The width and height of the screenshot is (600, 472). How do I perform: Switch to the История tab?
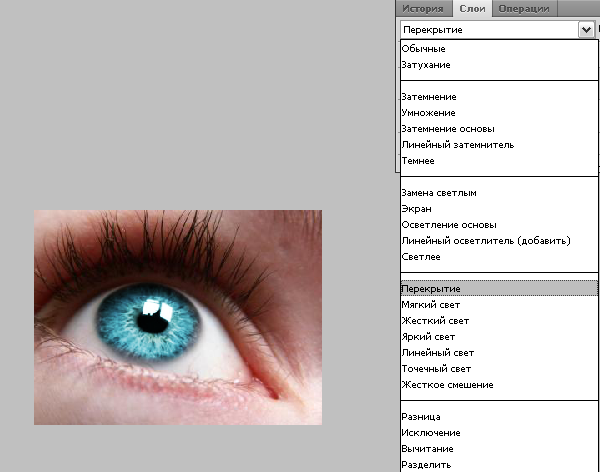[x=423, y=9]
